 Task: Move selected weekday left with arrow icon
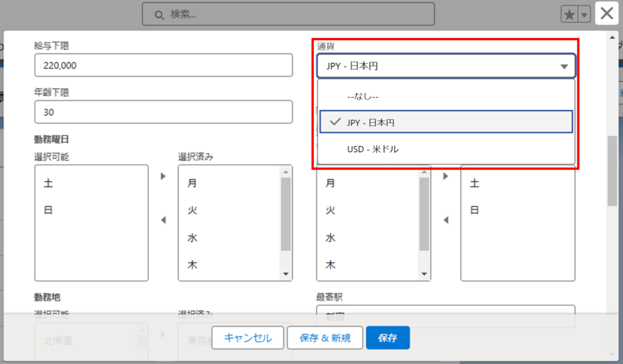tap(163, 220)
